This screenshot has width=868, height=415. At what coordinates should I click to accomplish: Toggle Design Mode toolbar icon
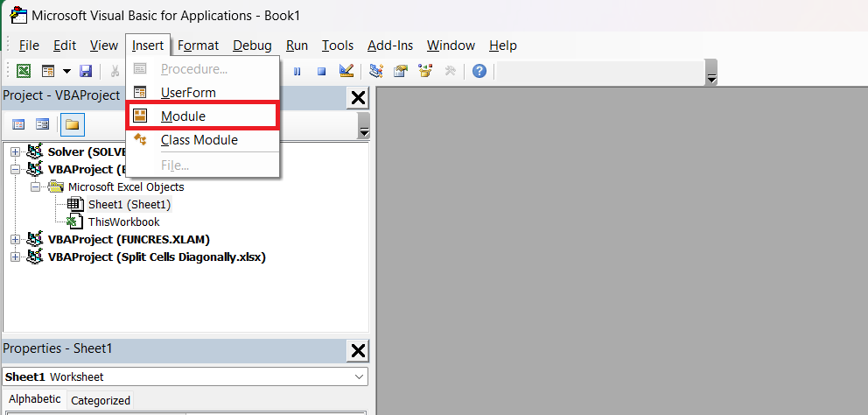(346, 71)
